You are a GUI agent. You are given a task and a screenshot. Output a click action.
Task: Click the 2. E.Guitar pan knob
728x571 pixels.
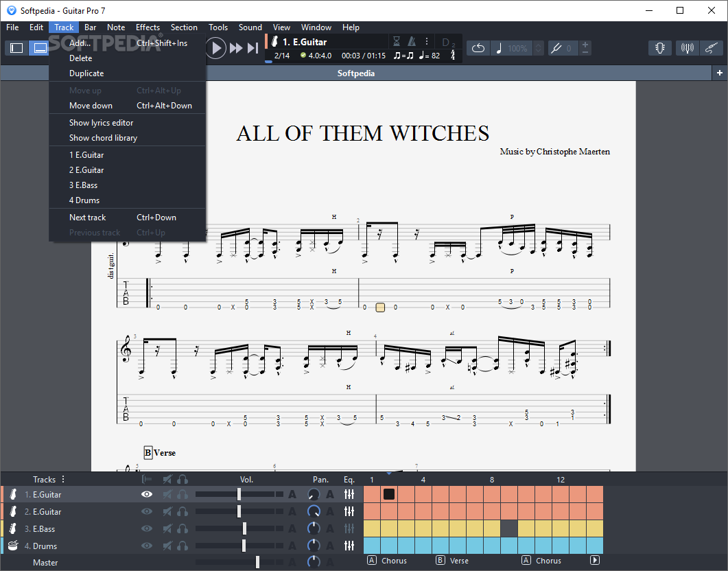pos(314,511)
